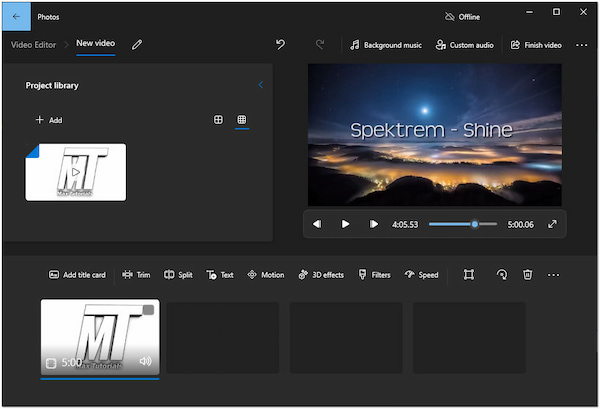
Task: Redo the last action
Action: pos(320,45)
